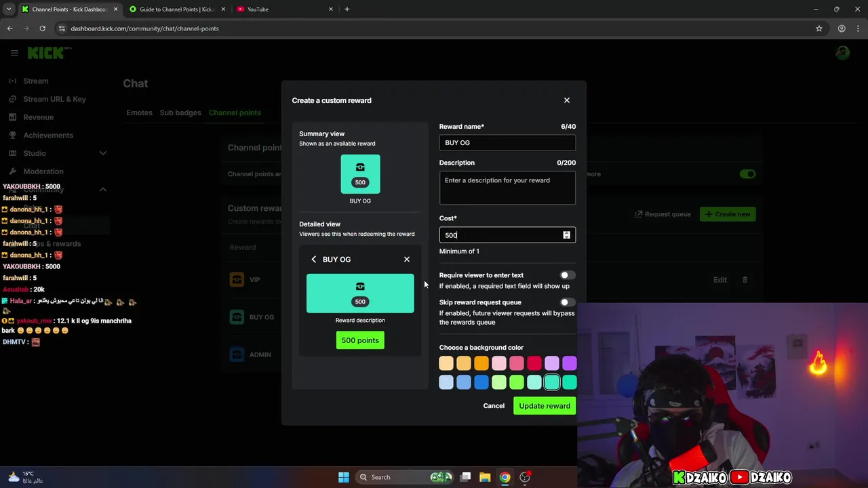Pick the light peach background color

coord(446,364)
